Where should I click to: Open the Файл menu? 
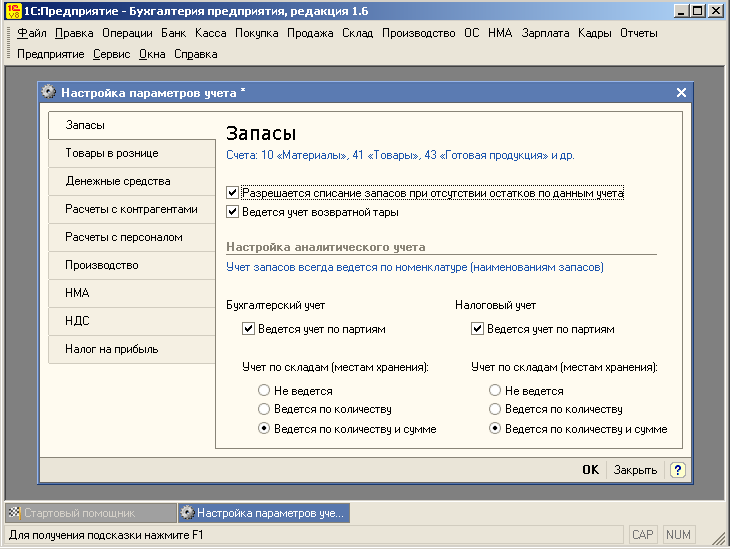[32, 33]
